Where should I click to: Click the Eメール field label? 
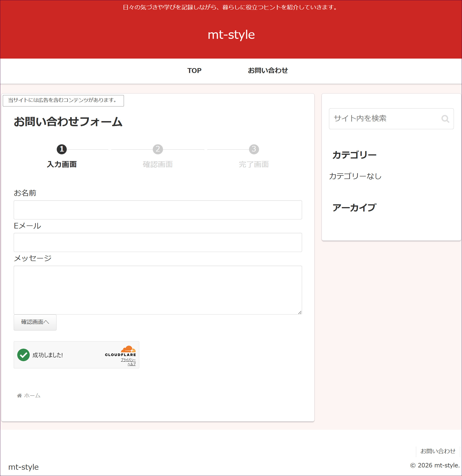(27, 226)
